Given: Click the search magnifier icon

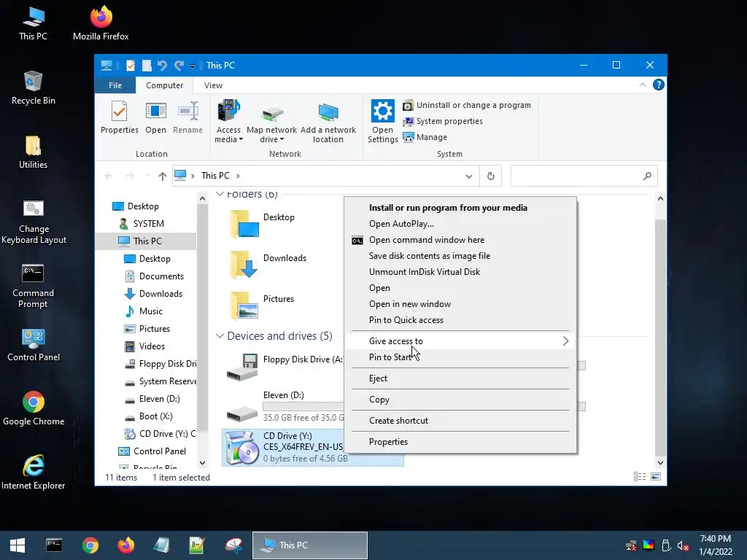Looking at the screenshot, I should coord(647,176).
